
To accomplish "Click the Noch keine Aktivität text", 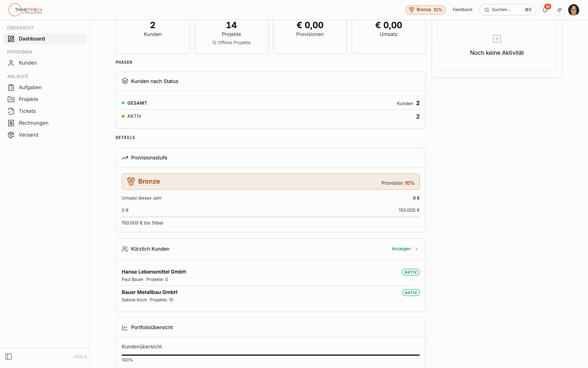I will [x=497, y=53].
